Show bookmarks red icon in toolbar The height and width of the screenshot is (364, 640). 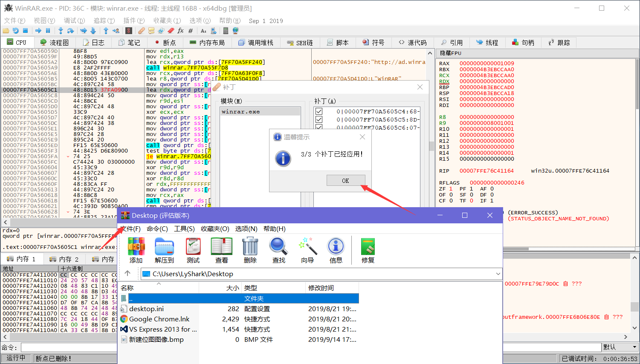point(171,31)
